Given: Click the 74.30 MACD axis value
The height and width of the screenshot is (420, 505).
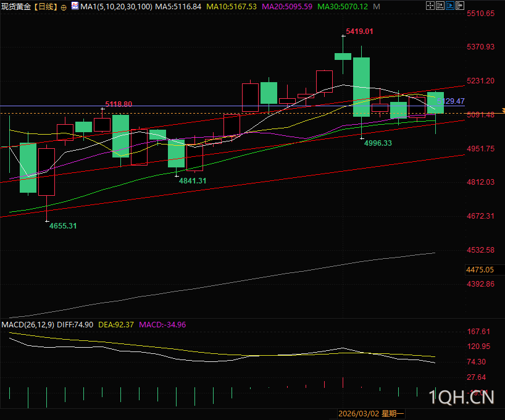Looking at the screenshot, I should click(477, 362).
